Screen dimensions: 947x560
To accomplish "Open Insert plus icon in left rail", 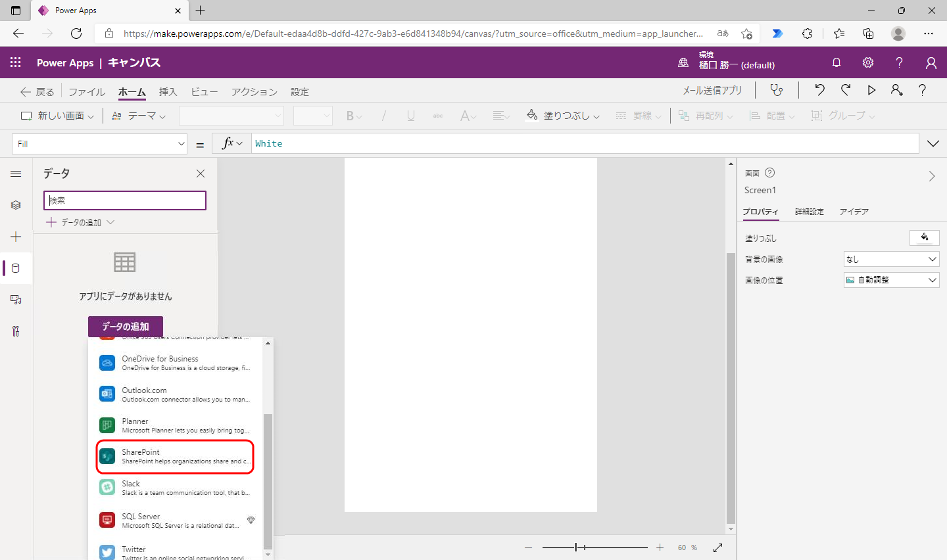I will [16, 237].
